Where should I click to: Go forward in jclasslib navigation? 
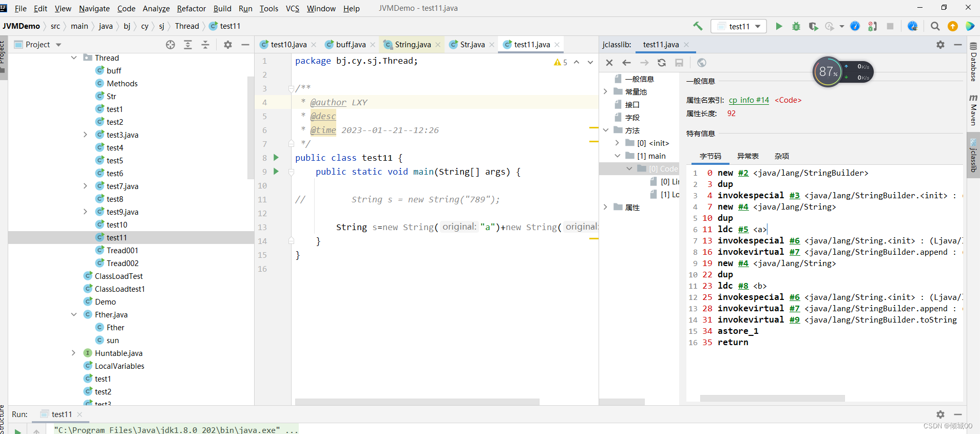click(644, 63)
